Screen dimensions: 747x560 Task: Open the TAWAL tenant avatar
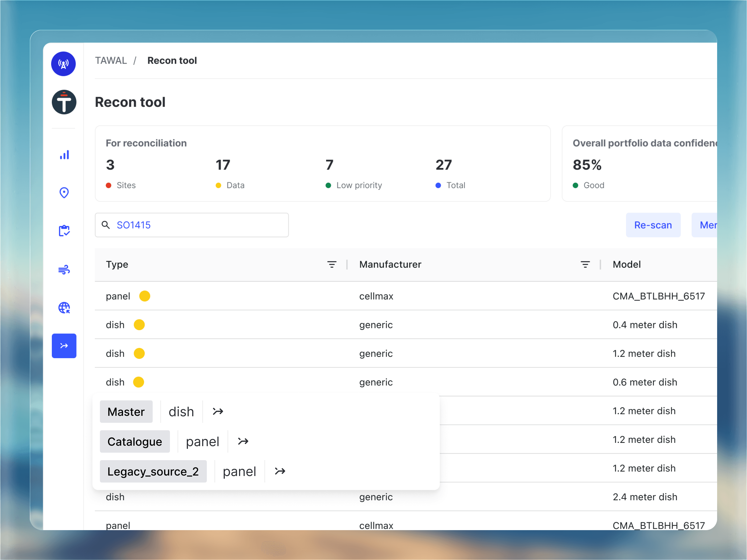pyautogui.click(x=64, y=102)
